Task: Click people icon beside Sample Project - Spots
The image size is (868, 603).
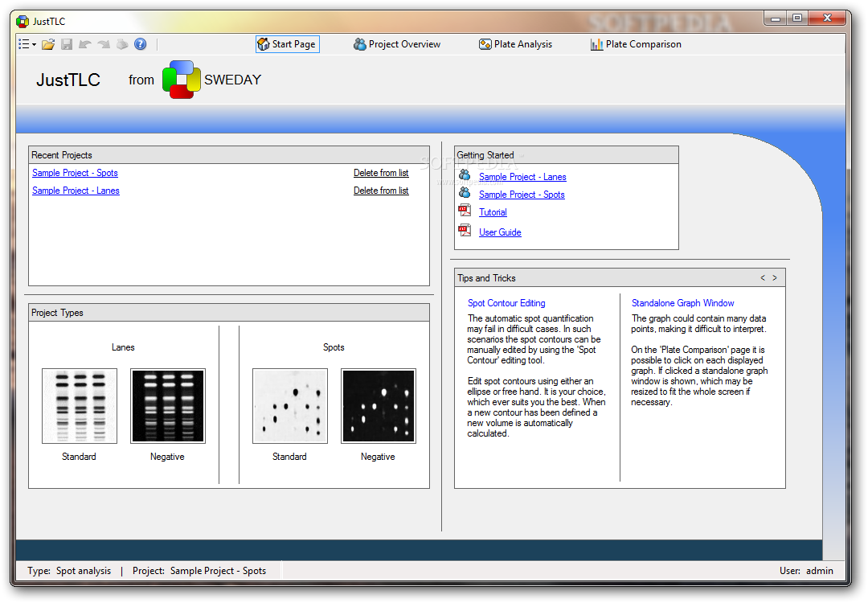Action: tap(465, 193)
